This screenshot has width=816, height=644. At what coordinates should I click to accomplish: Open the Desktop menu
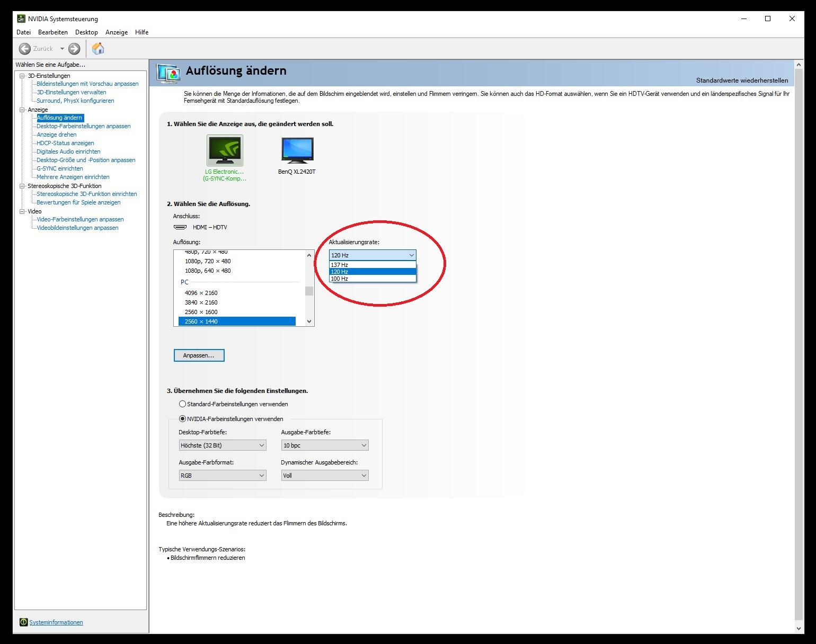86,32
